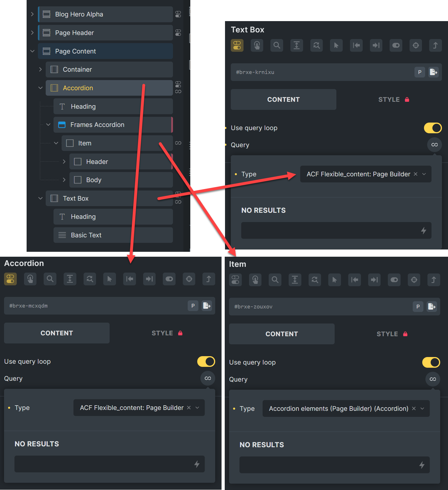This screenshot has width=448, height=490.
Task: Click cursor pointer icon in Text Box panel
Action: tap(336, 45)
